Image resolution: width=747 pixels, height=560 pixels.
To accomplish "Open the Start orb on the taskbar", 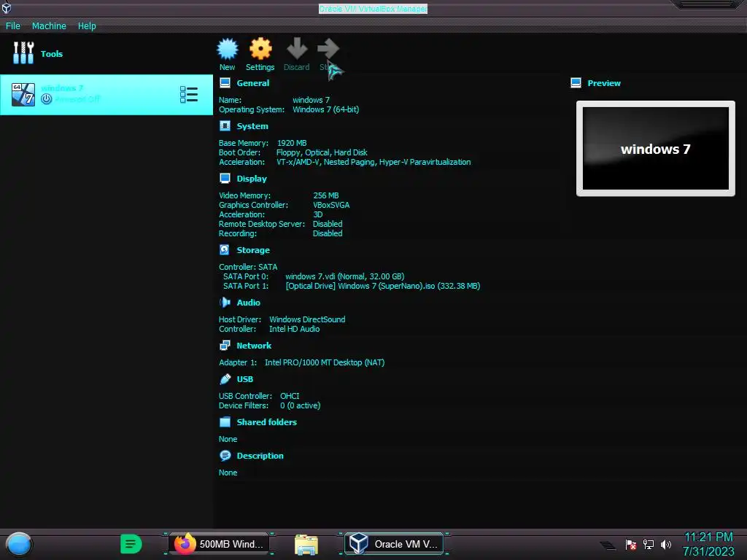I will [x=19, y=544].
